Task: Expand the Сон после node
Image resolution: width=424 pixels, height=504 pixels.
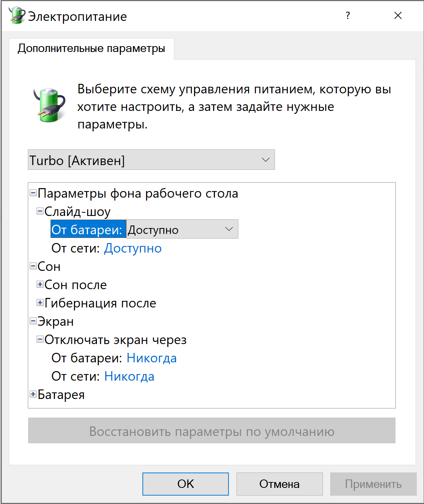Action: pyautogui.click(x=40, y=284)
